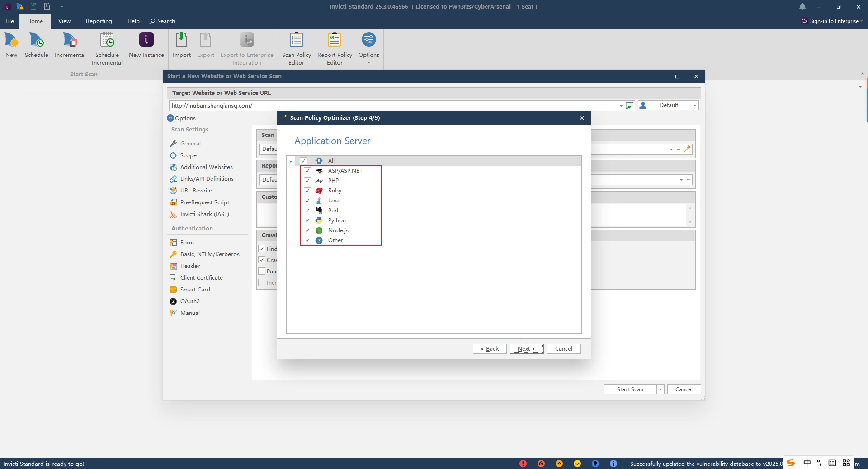Switch to the Reporting tab
Image resolution: width=868 pixels, height=469 pixels.
tap(99, 21)
